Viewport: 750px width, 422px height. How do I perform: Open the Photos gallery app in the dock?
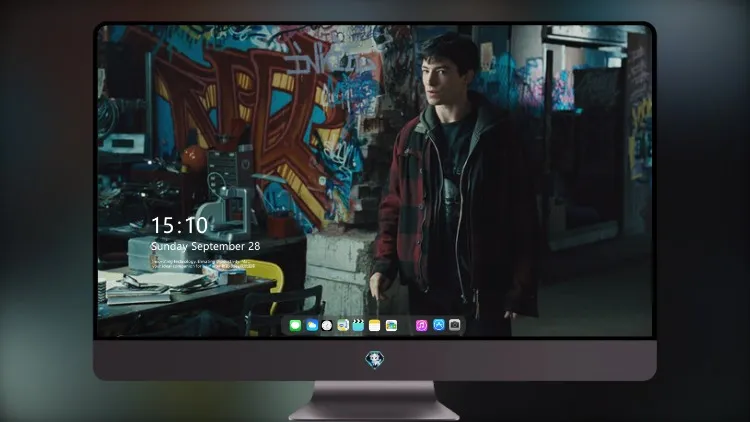(x=391, y=325)
